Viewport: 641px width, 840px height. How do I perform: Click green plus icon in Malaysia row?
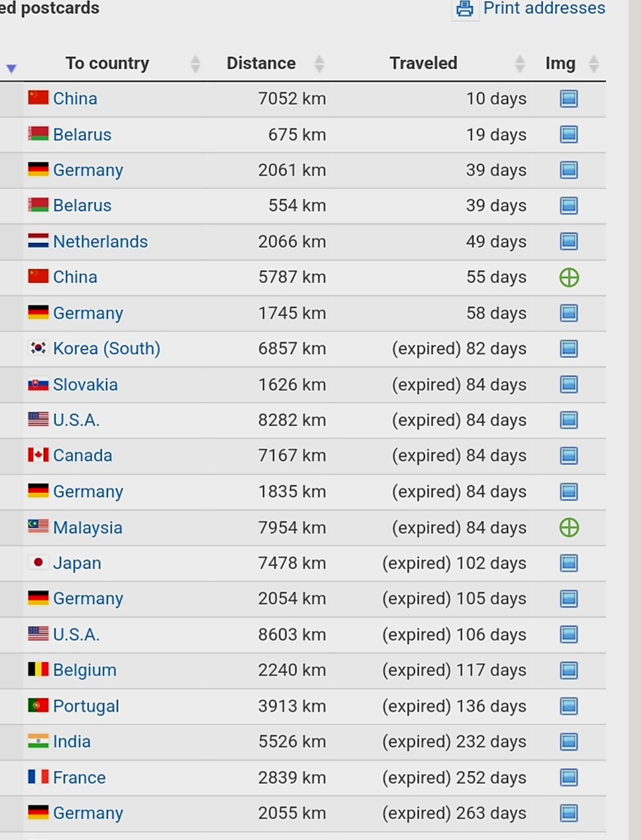point(569,528)
